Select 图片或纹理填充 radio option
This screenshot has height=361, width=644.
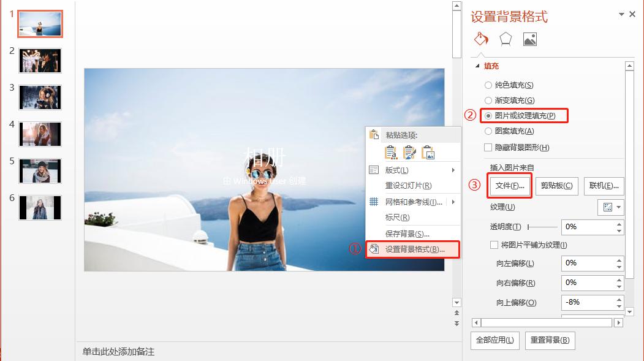[x=488, y=116]
